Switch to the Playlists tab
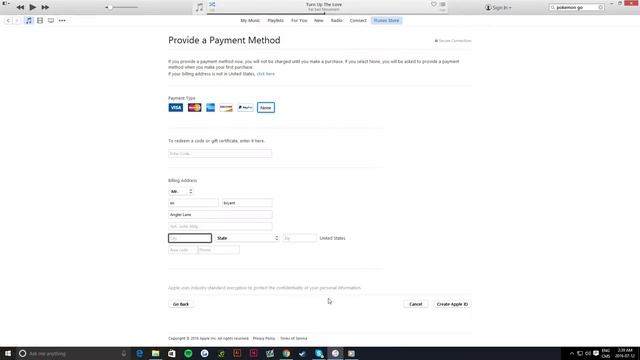 click(276, 20)
